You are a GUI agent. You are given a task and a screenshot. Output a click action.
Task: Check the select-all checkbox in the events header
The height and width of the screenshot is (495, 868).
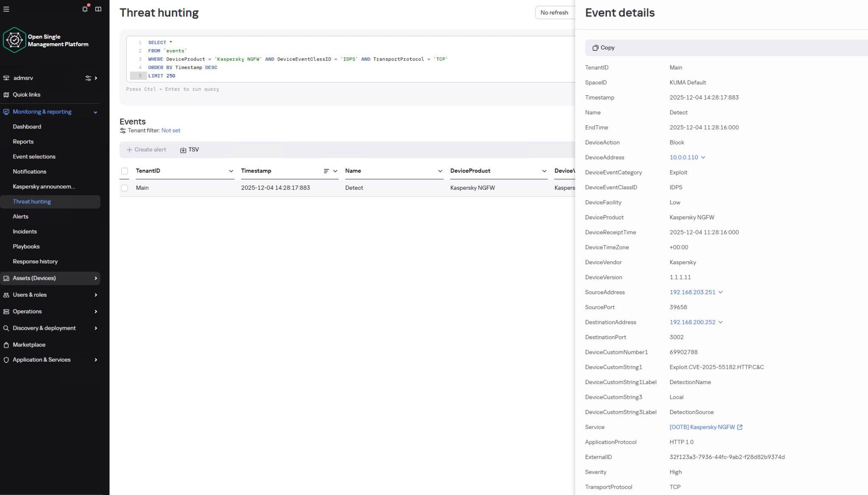[125, 171]
